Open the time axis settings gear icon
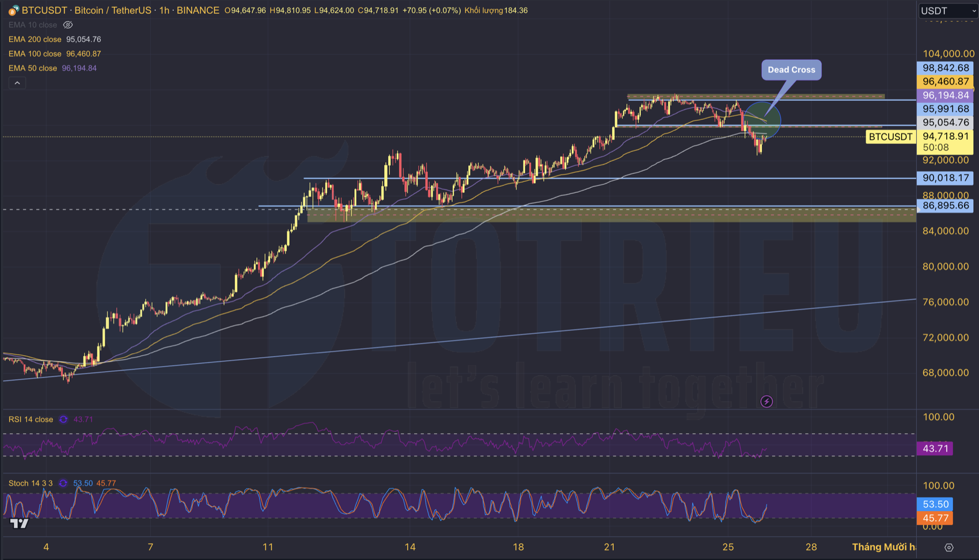Image resolution: width=979 pixels, height=560 pixels. click(x=949, y=547)
